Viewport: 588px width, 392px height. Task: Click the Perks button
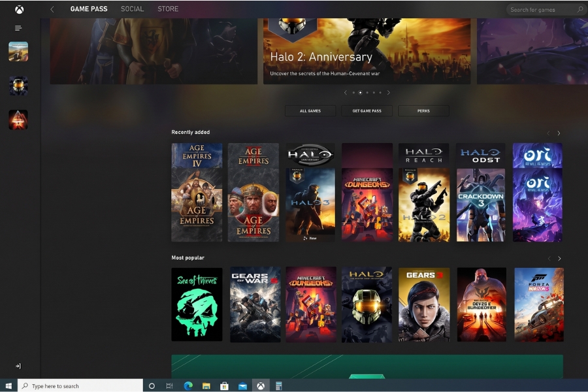423,110
